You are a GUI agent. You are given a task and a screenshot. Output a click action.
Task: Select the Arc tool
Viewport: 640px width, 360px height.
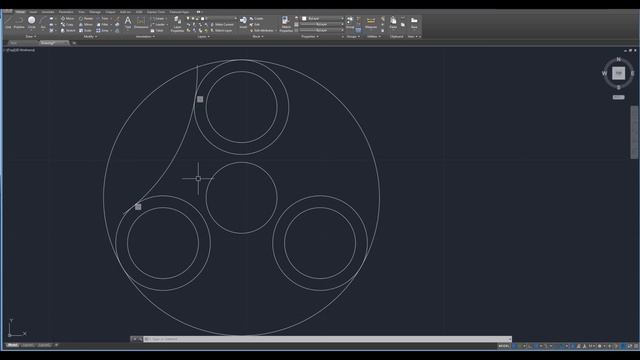coord(43,22)
